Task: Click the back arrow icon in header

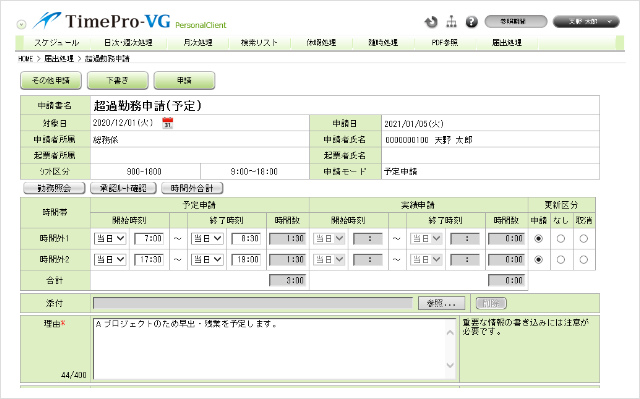Action: click(x=431, y=22)
